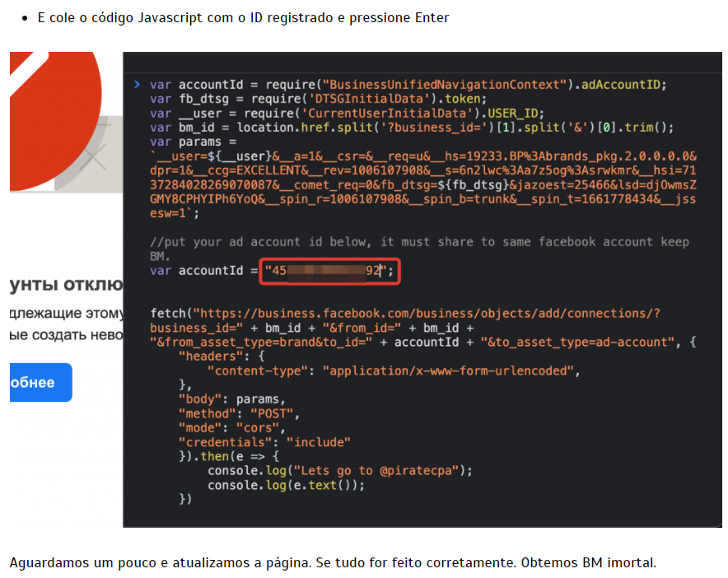Click the red circle illustration
Viewport: 728px width, 578px height.
[x=56, y=121]
